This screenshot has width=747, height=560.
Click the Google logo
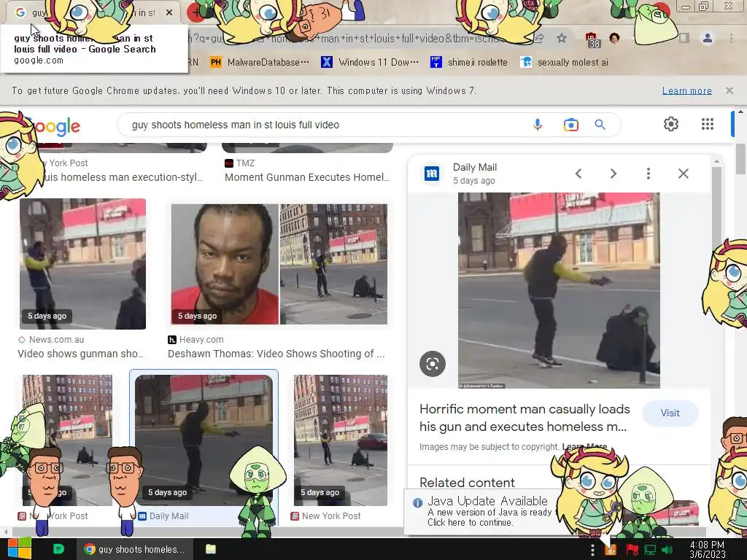[x=53, y=125]
